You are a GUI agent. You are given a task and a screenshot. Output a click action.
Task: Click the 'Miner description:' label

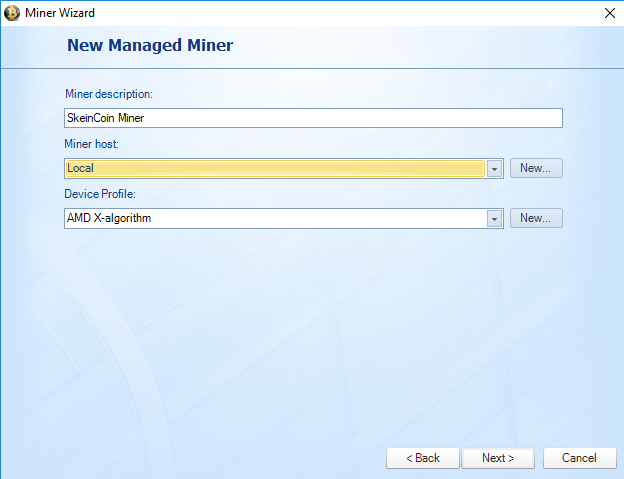click(109, 94)
